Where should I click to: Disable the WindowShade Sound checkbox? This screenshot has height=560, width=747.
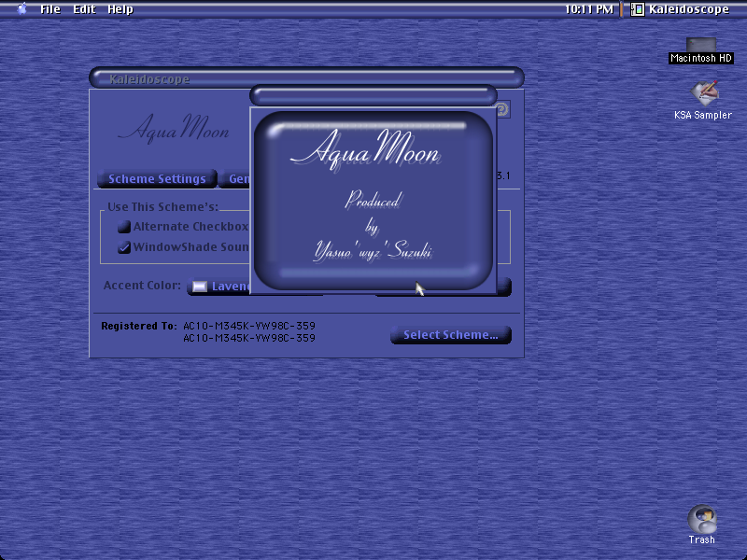coord(124,247)
